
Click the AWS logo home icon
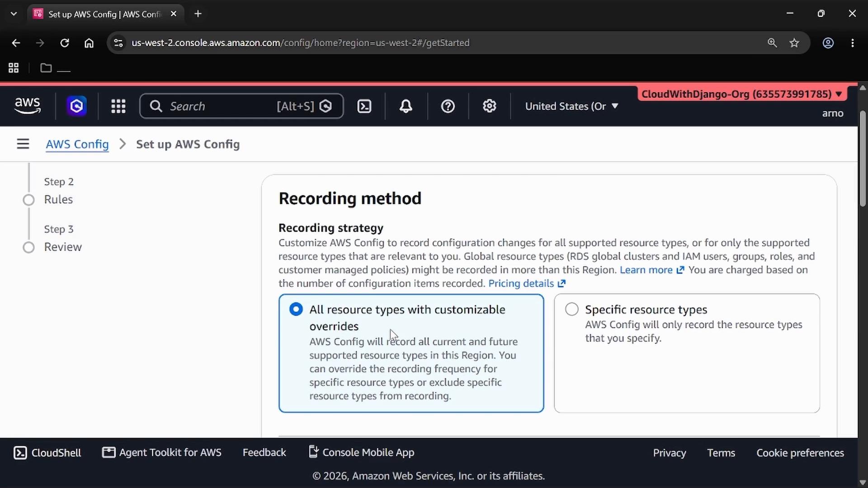28,106
